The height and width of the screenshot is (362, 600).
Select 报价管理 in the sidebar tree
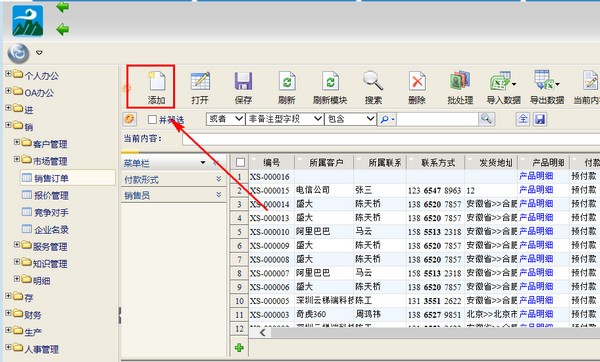(x=51, y=196)
